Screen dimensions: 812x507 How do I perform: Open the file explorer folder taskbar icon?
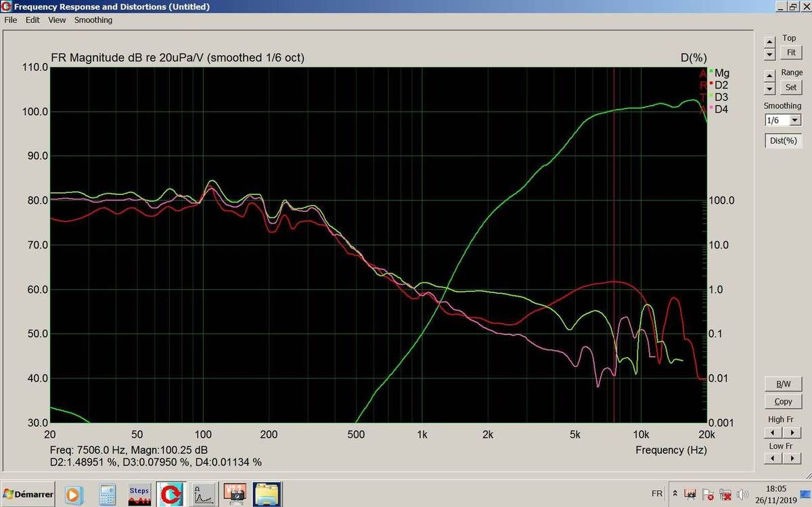[x=267, y=494]
